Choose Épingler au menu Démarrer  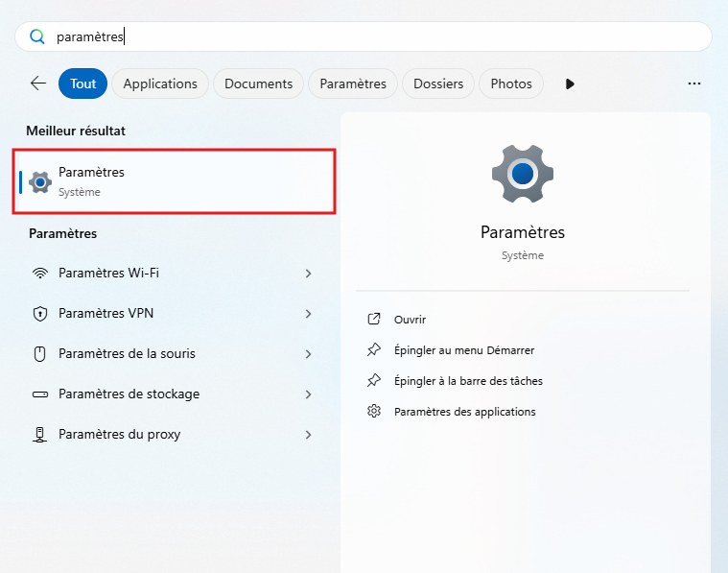pos(464,350)
